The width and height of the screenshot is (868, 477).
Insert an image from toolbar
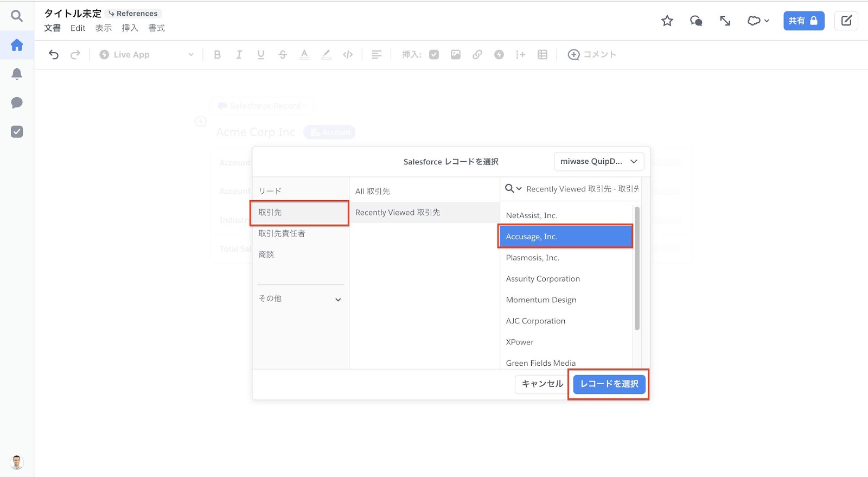tap(456, 54)
